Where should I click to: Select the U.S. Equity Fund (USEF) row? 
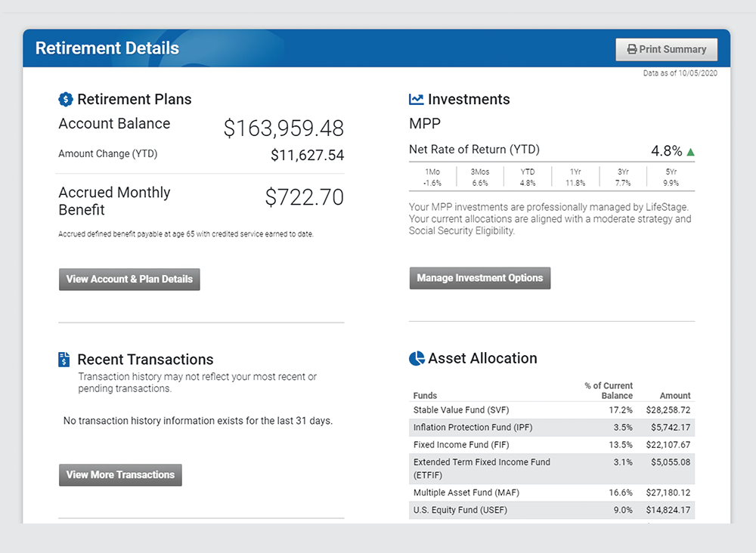click(x=552, y=510)
